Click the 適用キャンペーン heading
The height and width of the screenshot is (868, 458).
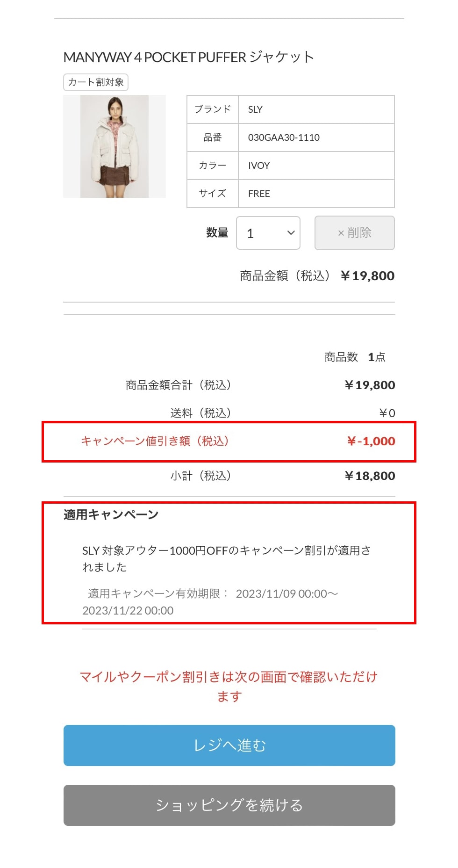[111, 515]
